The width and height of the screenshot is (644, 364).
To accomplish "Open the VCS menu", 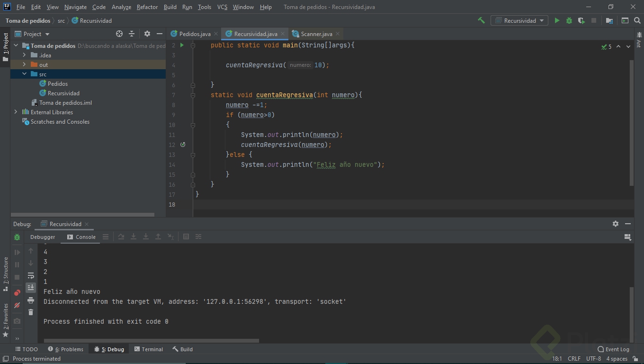I will (222, 7).
